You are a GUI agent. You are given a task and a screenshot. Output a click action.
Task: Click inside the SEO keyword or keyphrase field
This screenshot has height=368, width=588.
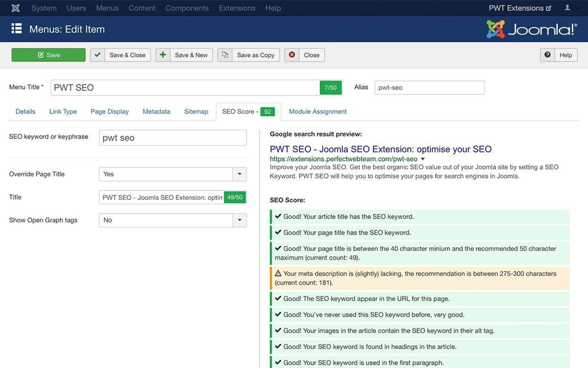pyautogui.click(x=172, y=138)
